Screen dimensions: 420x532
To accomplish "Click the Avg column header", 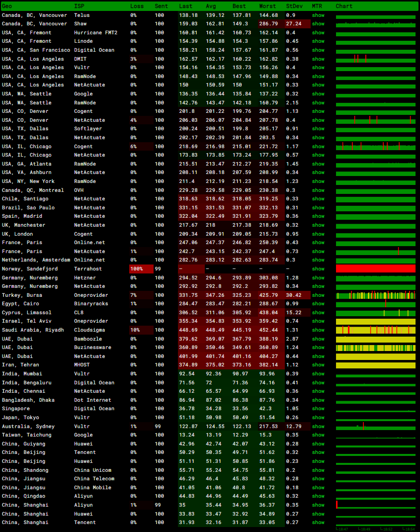I will (211, 6).
